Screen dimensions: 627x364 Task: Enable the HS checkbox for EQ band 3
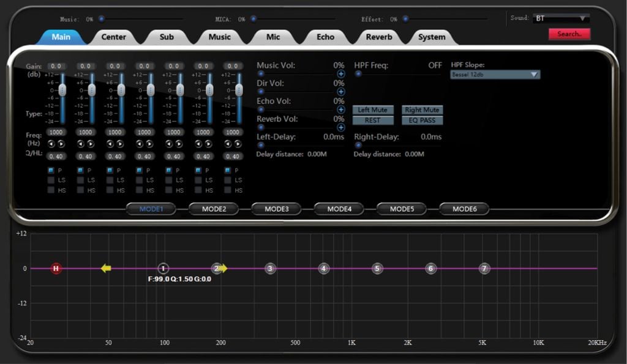click(x=110, y=190)
